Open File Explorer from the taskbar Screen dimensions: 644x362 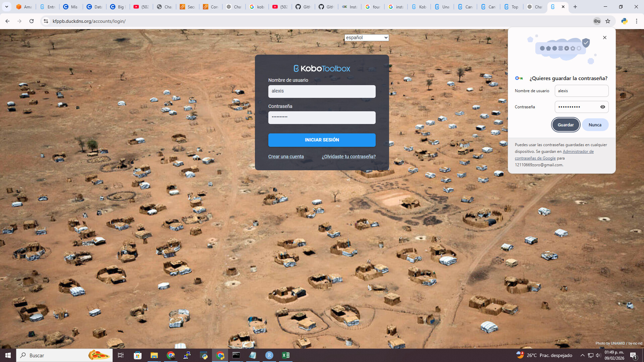[154, 355]
